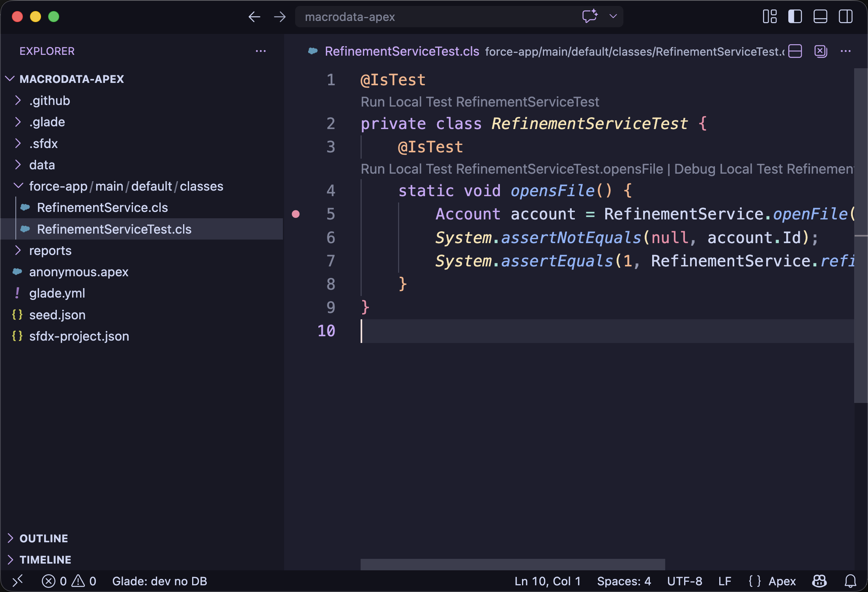Go back with the left arrow

click(x=254, y=17)
